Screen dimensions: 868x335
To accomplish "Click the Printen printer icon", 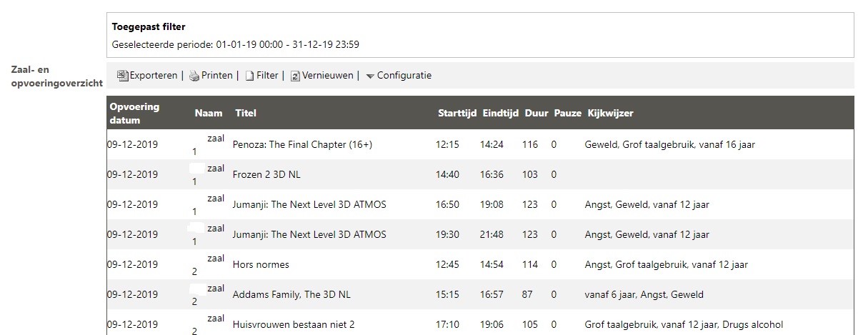I will point(194,76).
